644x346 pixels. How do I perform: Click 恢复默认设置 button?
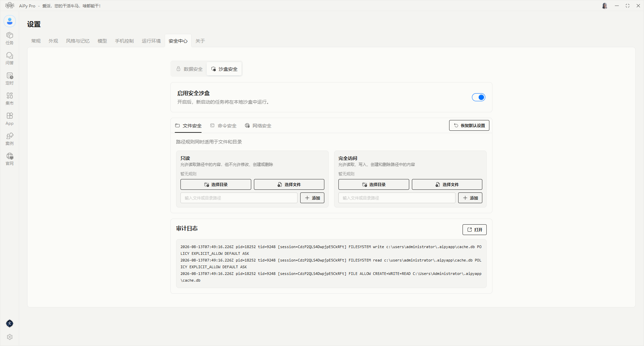pos(469,125)
